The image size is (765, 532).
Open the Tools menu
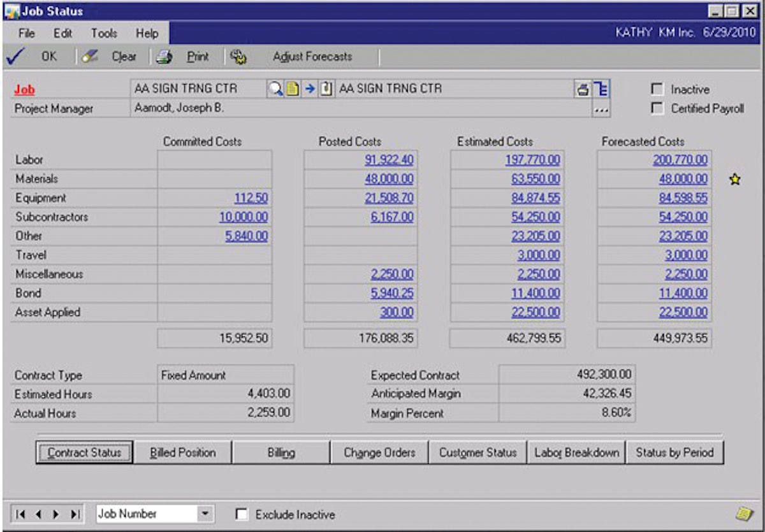[x=106, y=33]
